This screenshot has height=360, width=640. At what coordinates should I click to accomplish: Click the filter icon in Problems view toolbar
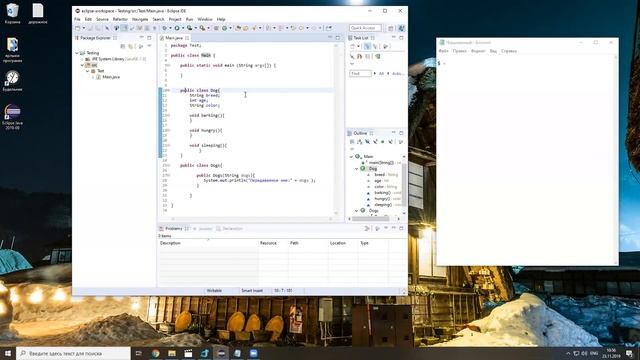pyautogui.click(x=367, y=229)
